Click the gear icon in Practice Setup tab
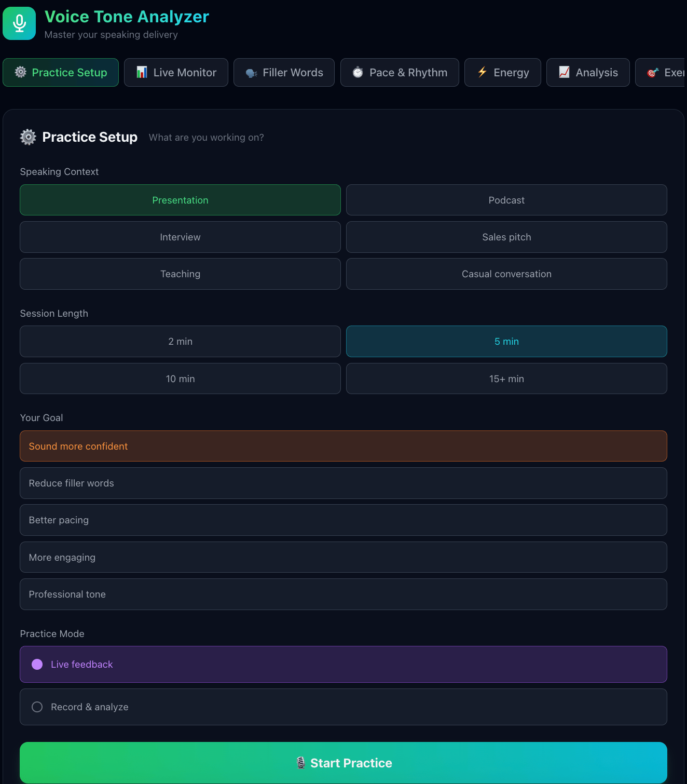 pyautogui.click(x=21, y=72)
